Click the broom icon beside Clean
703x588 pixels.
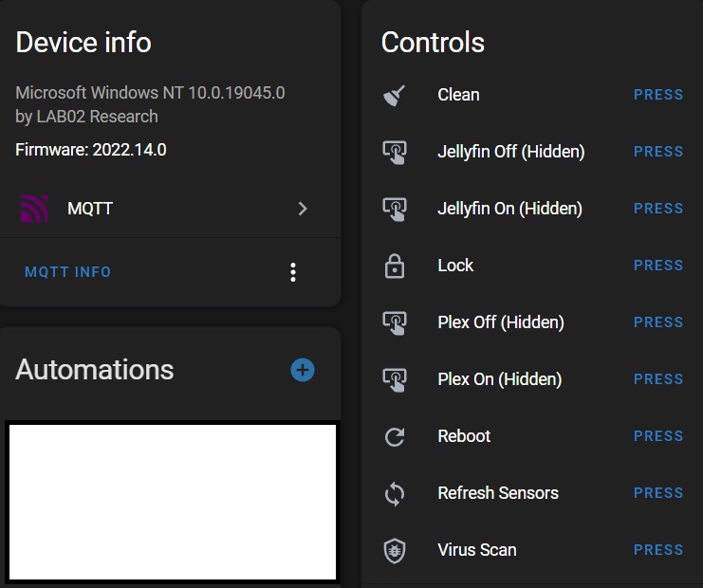pos(394,96)
